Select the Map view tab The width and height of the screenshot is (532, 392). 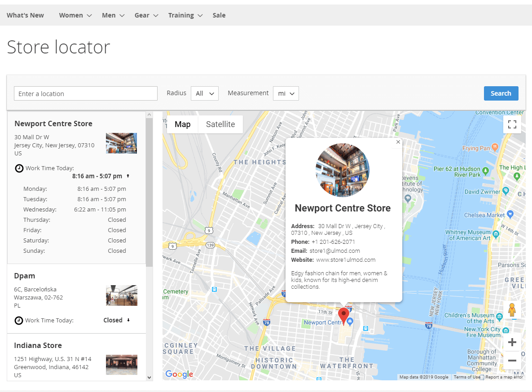click(182, 124)
